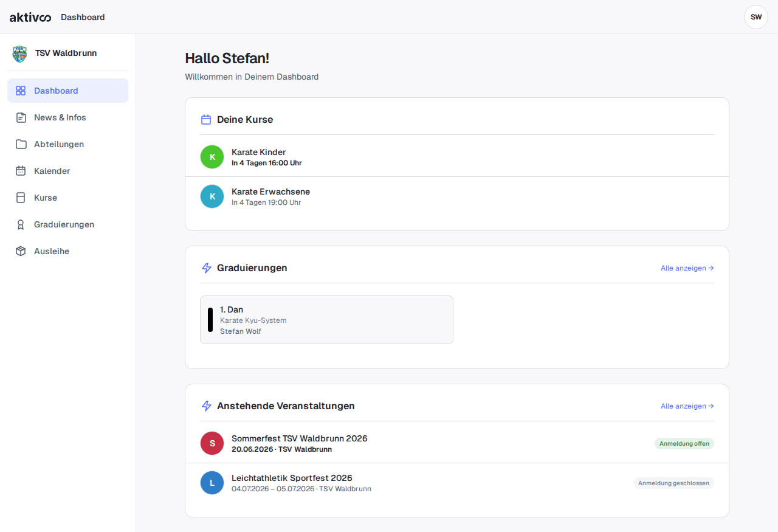Click the green K avatar for Karate Kinder
The height and width of the screenshot is (532, 778).
pyautogui.click(x=212, y=157)
